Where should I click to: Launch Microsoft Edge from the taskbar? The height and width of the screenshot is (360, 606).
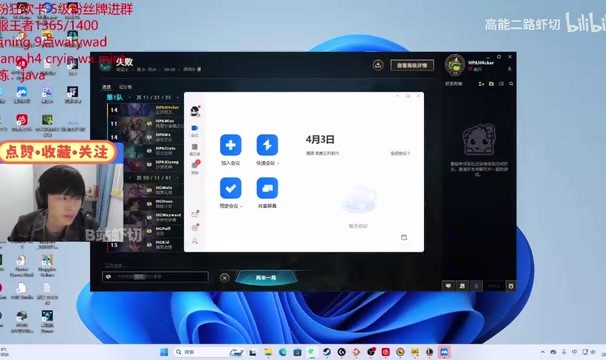283,352
